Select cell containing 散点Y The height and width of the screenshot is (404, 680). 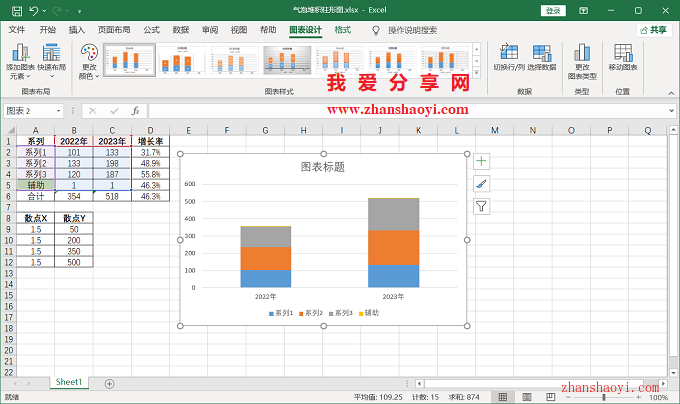[74, 218]
